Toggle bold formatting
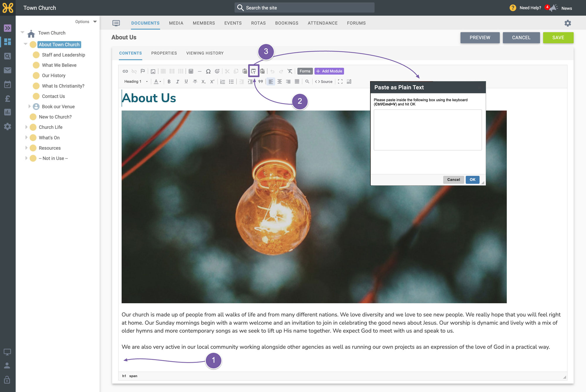 coord(169,82)
